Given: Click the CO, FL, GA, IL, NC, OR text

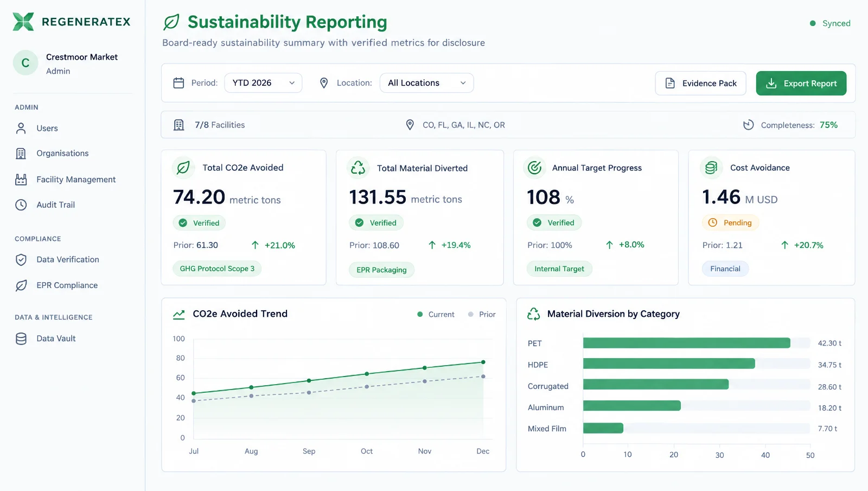Looking at the screenshot, I should coord(464,125).
